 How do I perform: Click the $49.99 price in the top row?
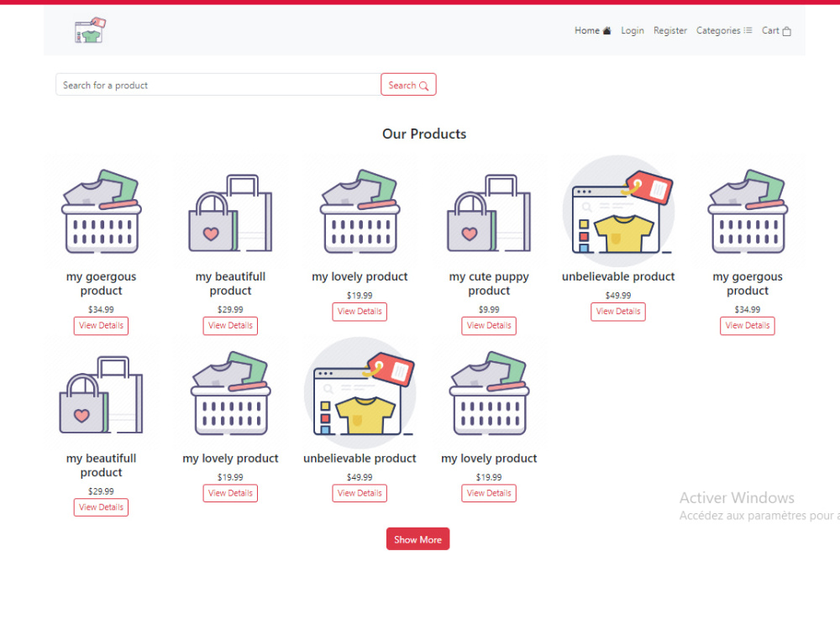[618, 296]
